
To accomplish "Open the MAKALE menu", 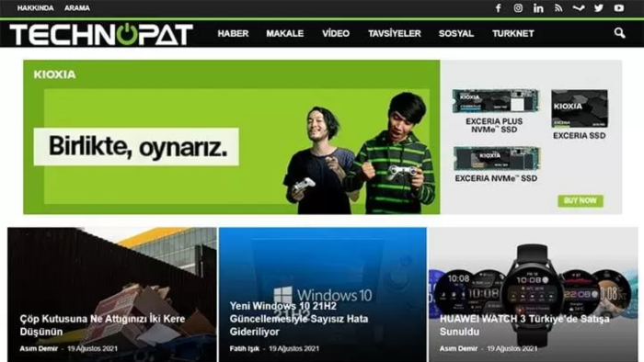I will coord(284,34).
